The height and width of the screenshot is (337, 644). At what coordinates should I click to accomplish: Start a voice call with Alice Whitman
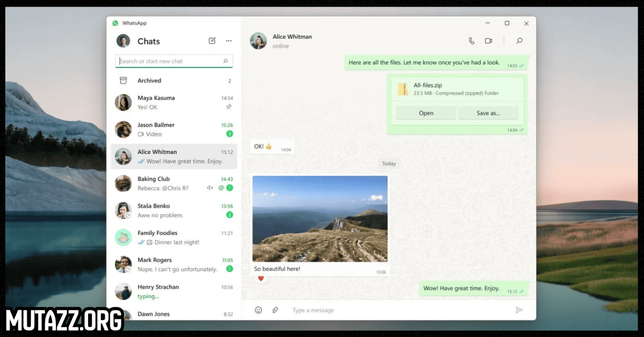(x=471, y=41)
